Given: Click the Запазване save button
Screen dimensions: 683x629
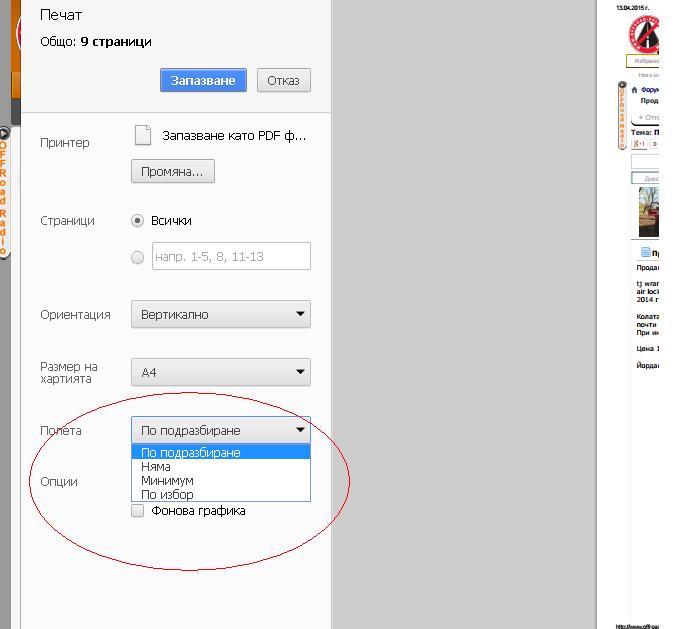Looking at the screenshot, I should click(x=203, y=80).
